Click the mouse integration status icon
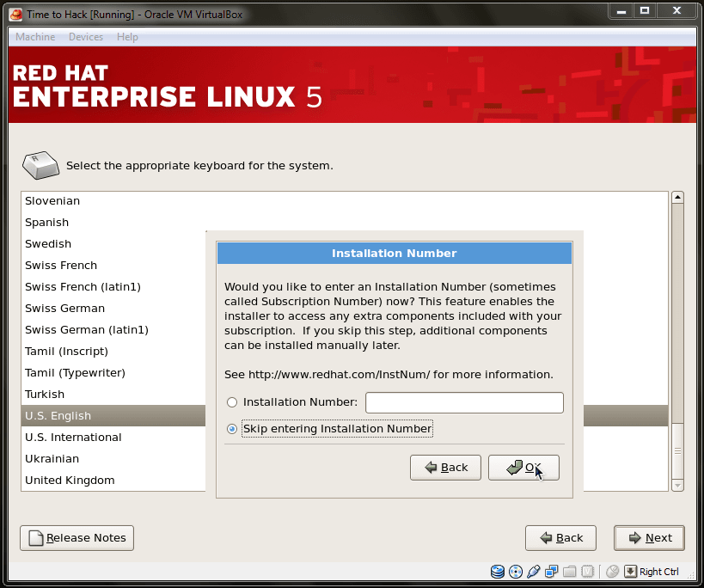This screenshot has width=704, height=588. click(612, 572)
